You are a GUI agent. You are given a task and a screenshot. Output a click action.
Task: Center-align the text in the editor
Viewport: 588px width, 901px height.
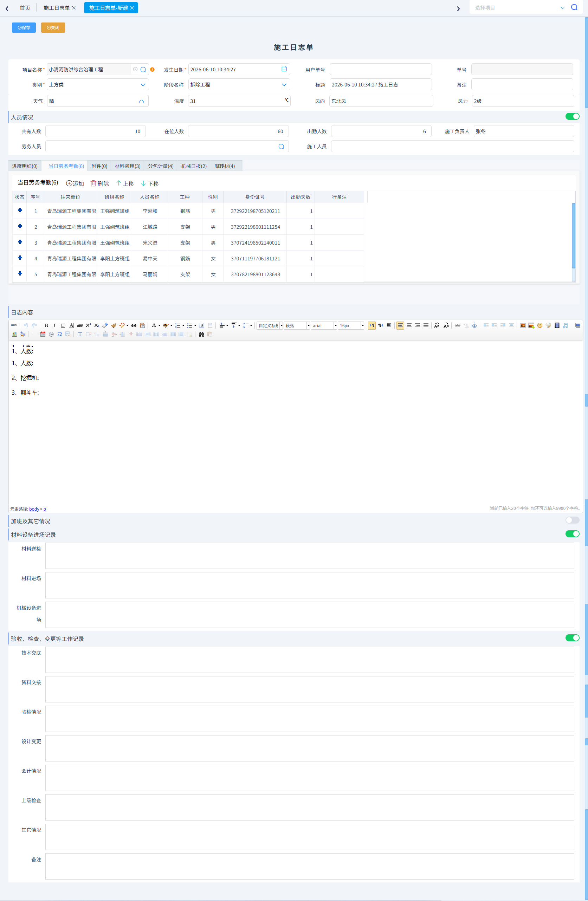409,325
